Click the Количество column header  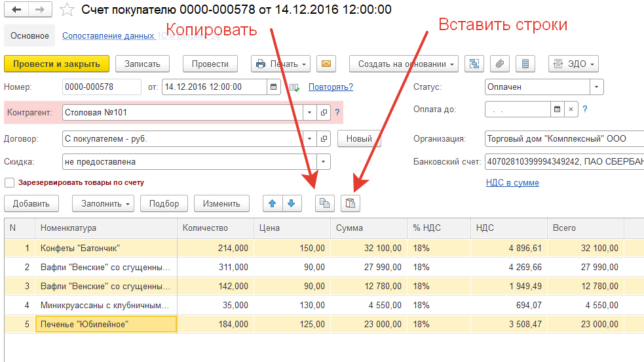216,228
